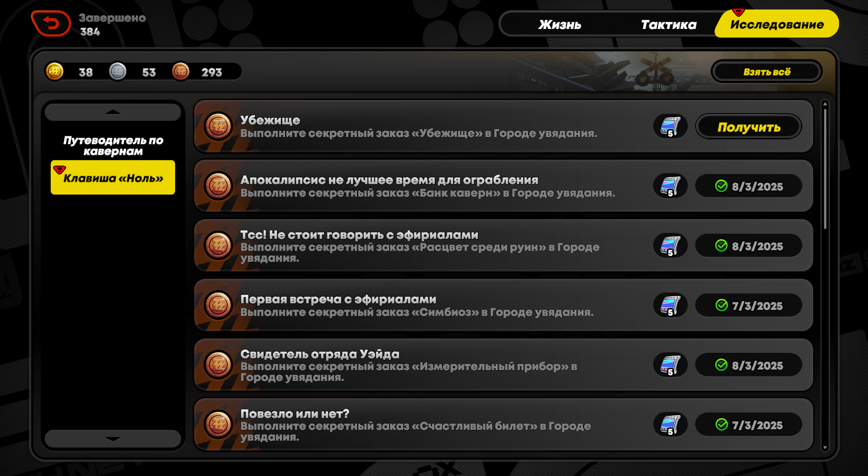
Task: Click the scrollbar's bottom arrow
Action: (825, 447)
